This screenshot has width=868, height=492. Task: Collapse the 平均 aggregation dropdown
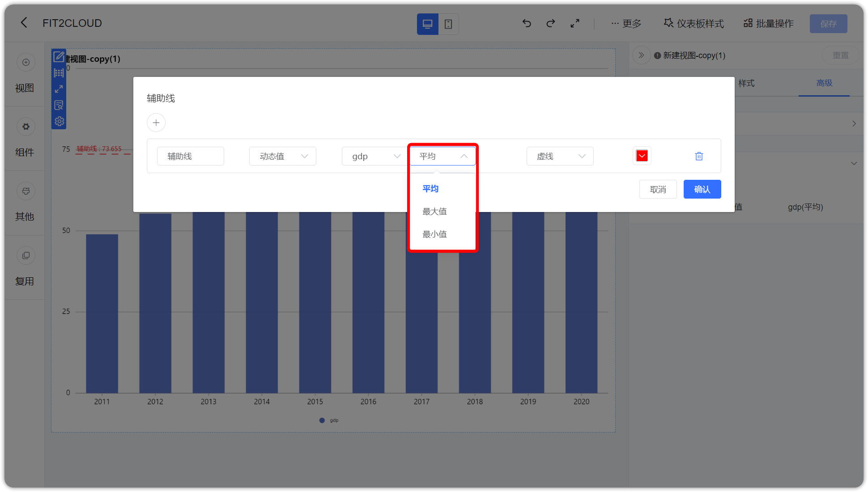click(443, 156)
